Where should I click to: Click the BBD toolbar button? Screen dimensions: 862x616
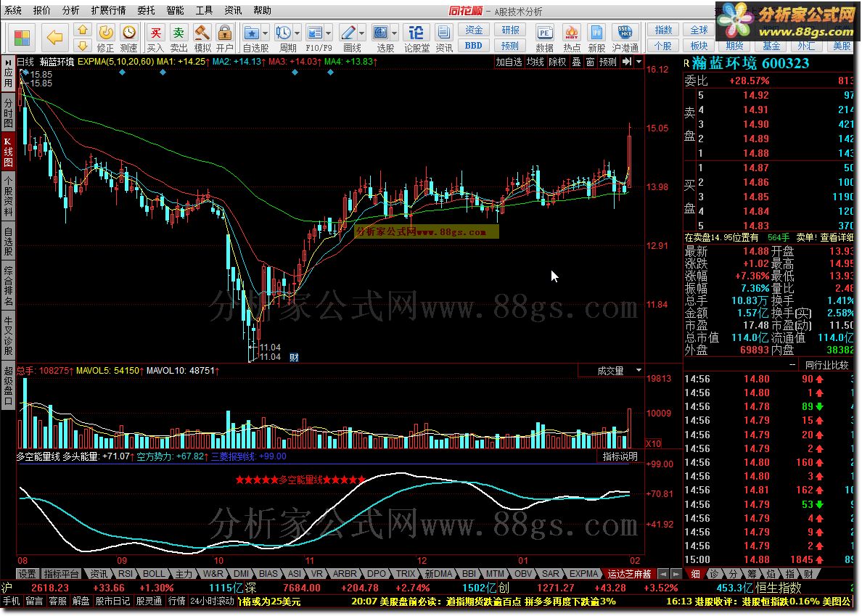tap(473, 46)
